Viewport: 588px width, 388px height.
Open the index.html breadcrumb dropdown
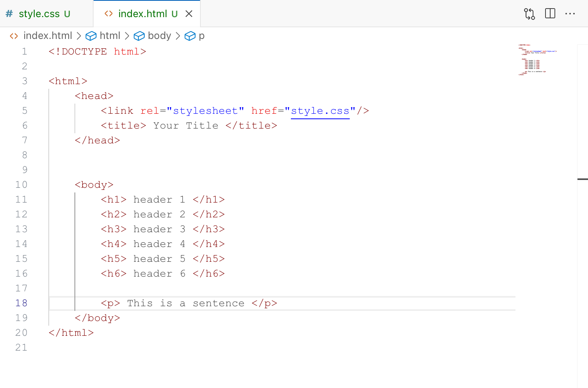click(x=48, y=36)
